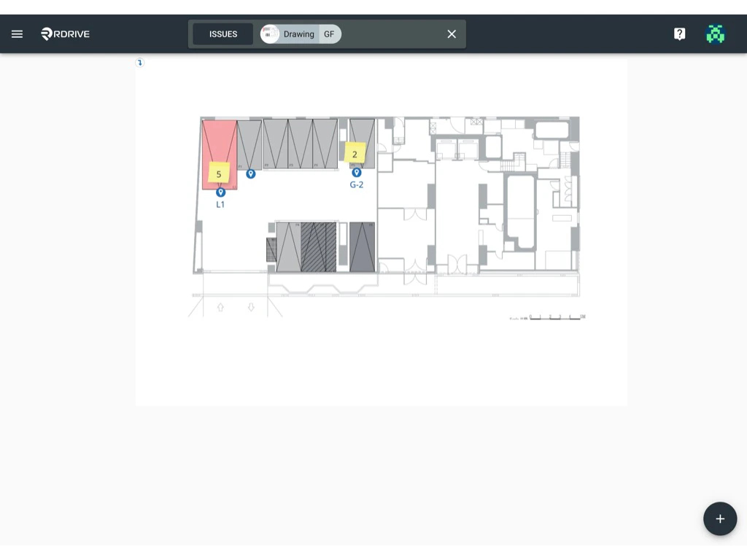The image size is (747, 560).
Task: Click the drawing thumbnail in the chip
Action: coord(270,34)
